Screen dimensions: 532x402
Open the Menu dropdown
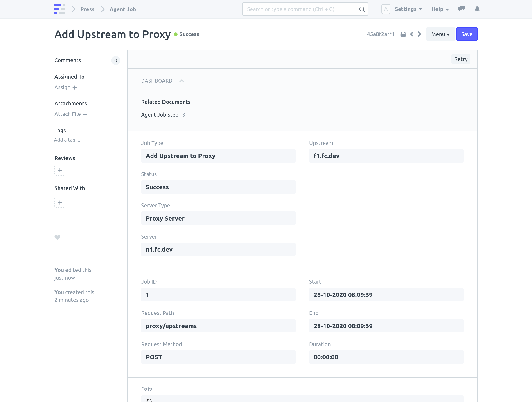coord(440,34)
